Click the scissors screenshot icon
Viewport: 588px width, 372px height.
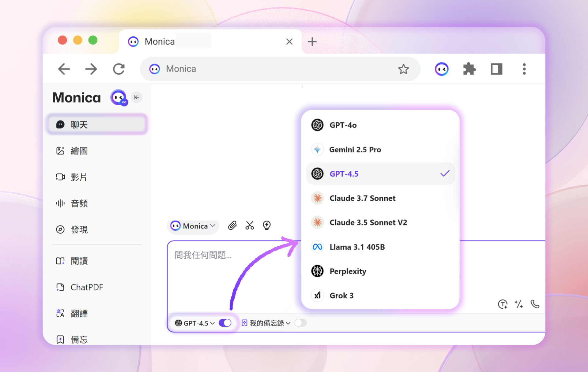point(250,226)
